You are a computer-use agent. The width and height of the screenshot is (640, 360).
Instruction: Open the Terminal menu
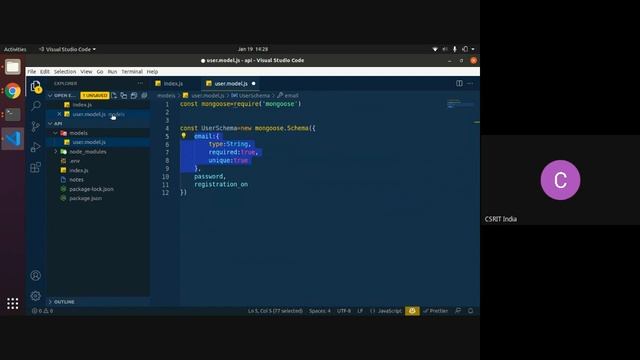coord(132,72)
